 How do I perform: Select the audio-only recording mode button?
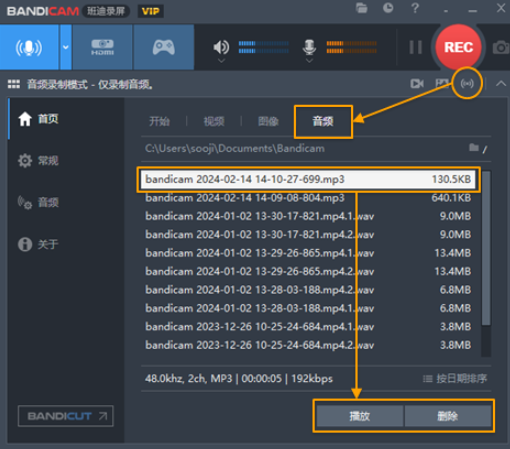click(29, 47)
